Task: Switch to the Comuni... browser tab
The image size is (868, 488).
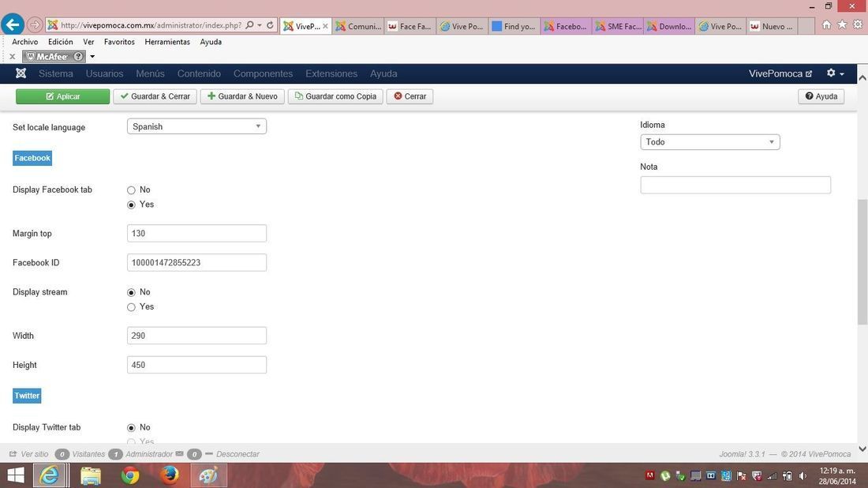Action: (358, 26)
